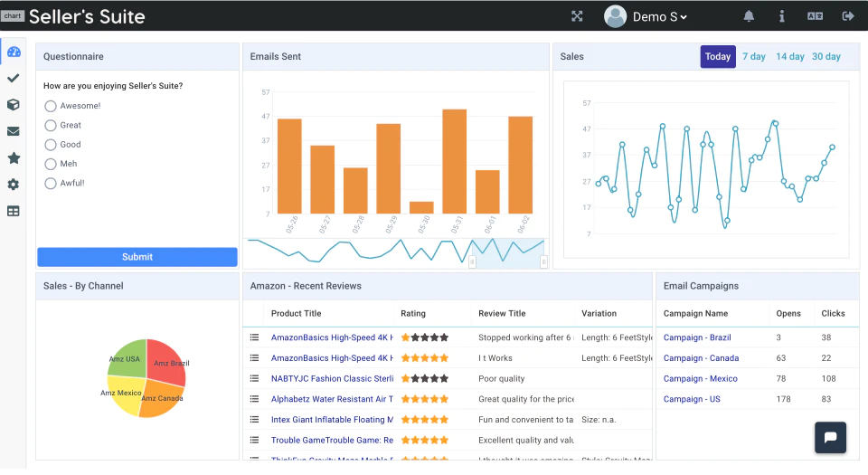Click the logout arrow icon in header
The height and width of the screenshot is (475, 868).
coord(847,16)
